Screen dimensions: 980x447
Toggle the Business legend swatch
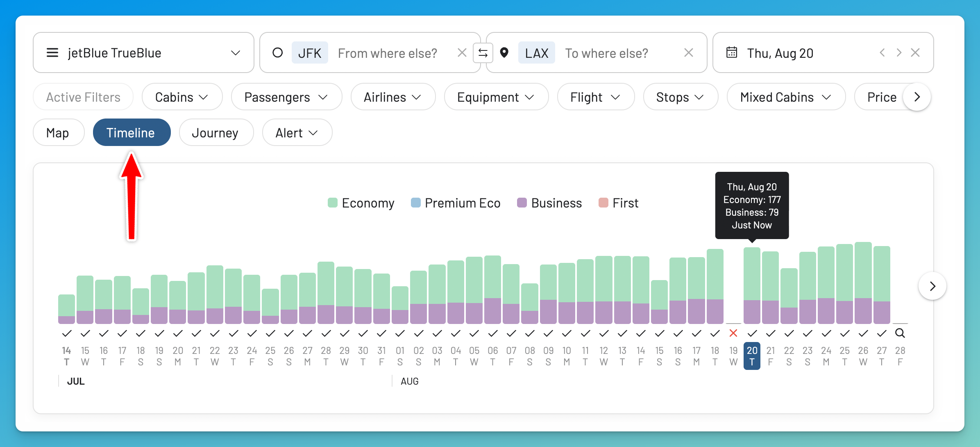coord(522,203)
